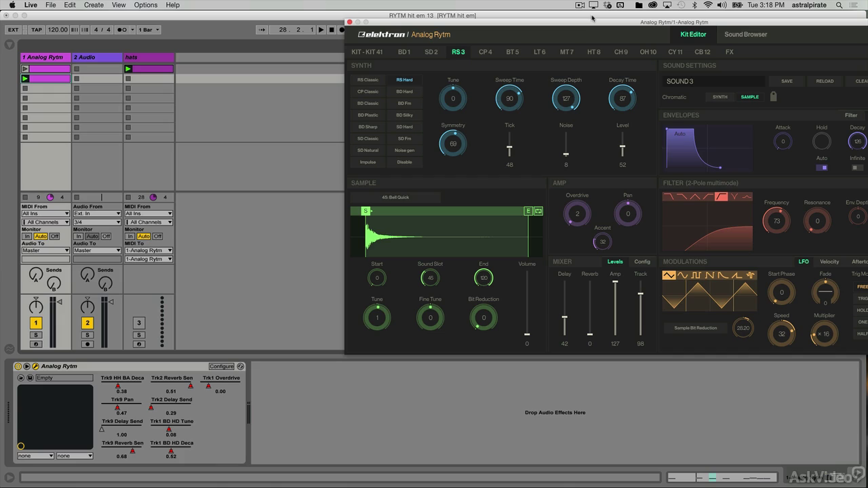Open track 1 Audio To Master dropdown

[x=45, y=251]
